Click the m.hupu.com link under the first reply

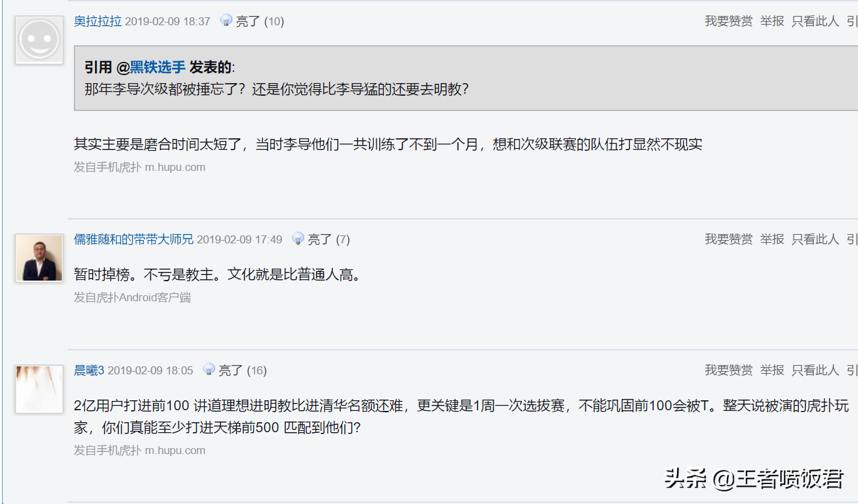tap(175, 166)
